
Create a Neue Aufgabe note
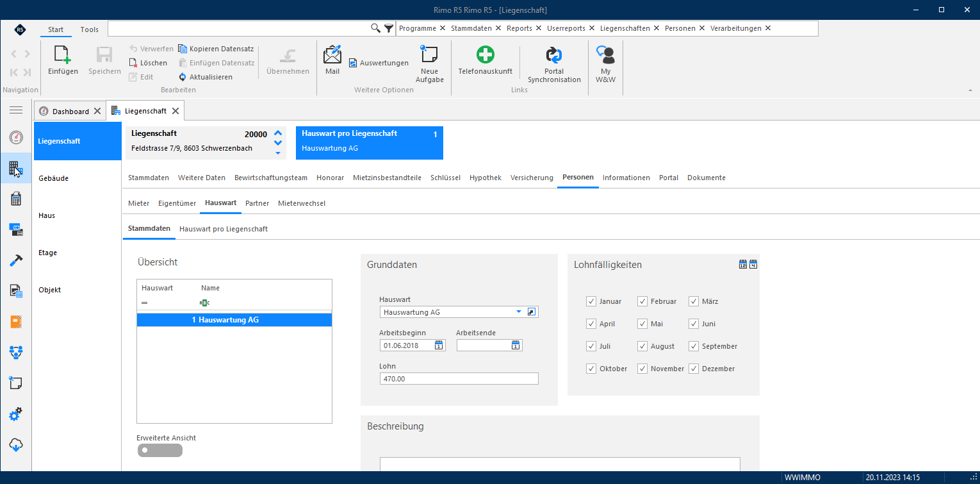[x=429, y=54]
